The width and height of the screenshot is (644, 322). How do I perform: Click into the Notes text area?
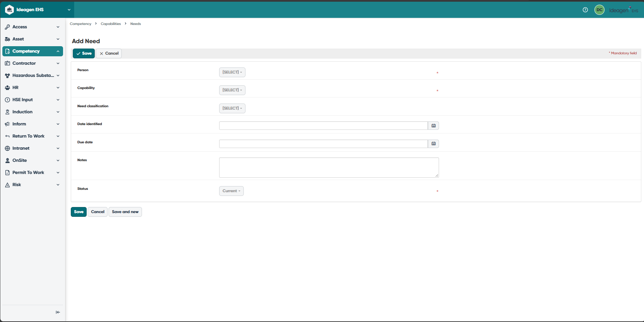point(329,168)
